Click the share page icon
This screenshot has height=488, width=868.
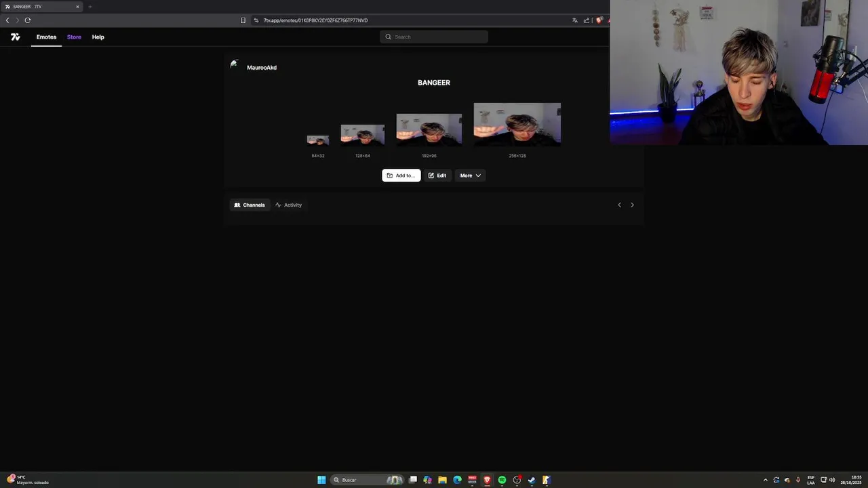pos(586,20)
